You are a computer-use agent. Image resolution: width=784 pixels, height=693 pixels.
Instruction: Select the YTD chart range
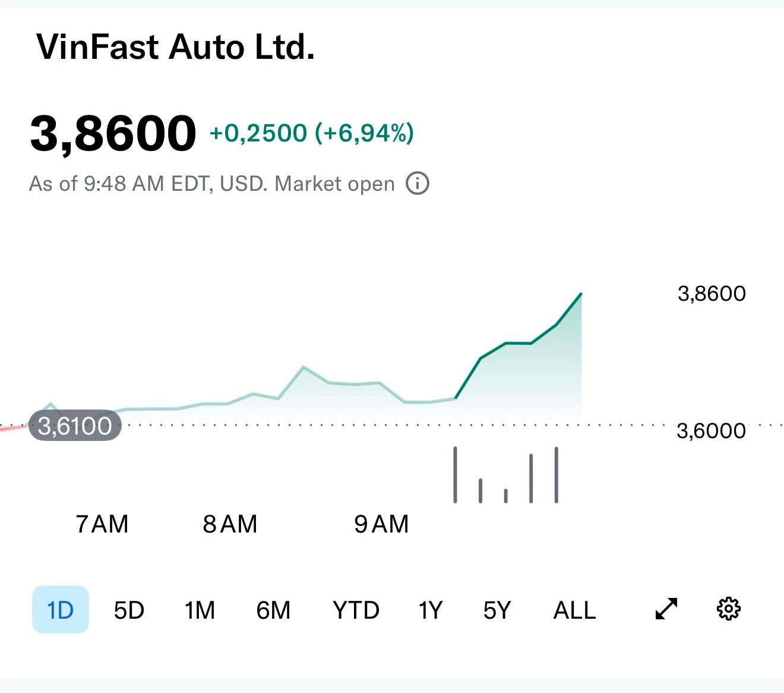[x=356, y=609]
